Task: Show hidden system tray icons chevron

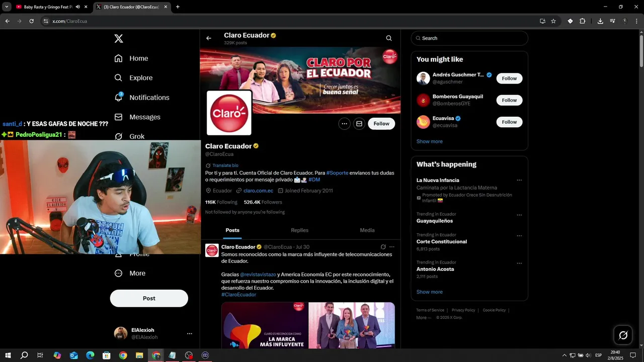Action: pos(564,355)
